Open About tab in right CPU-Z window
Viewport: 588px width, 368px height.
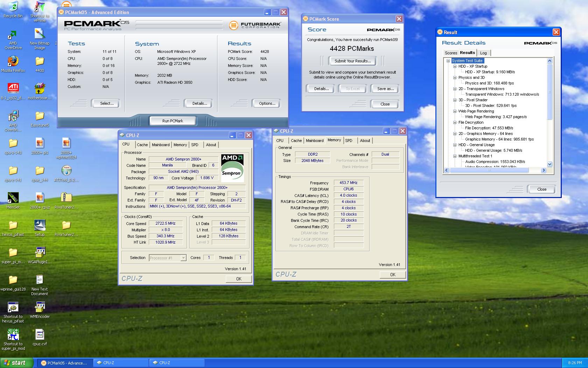(365, 141)
